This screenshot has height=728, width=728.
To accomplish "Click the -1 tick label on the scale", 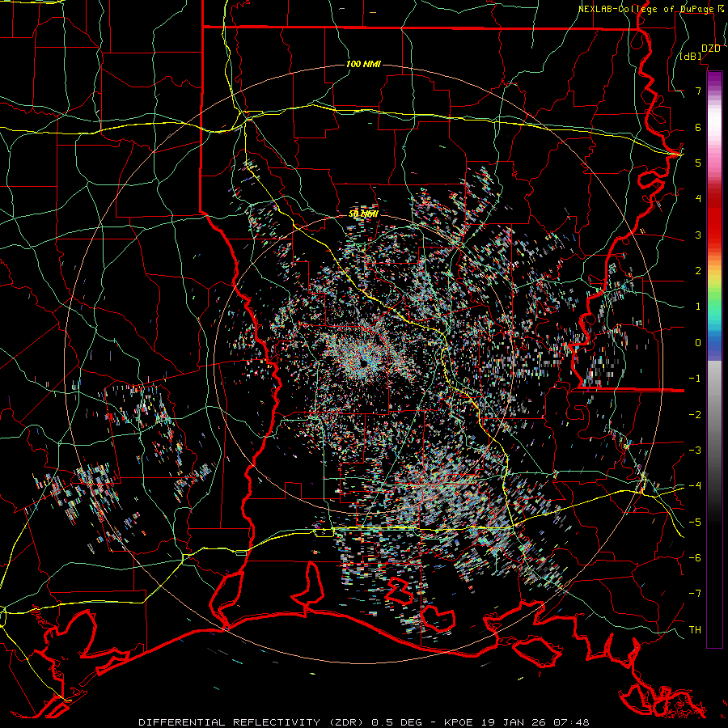I will click(695, 379).
